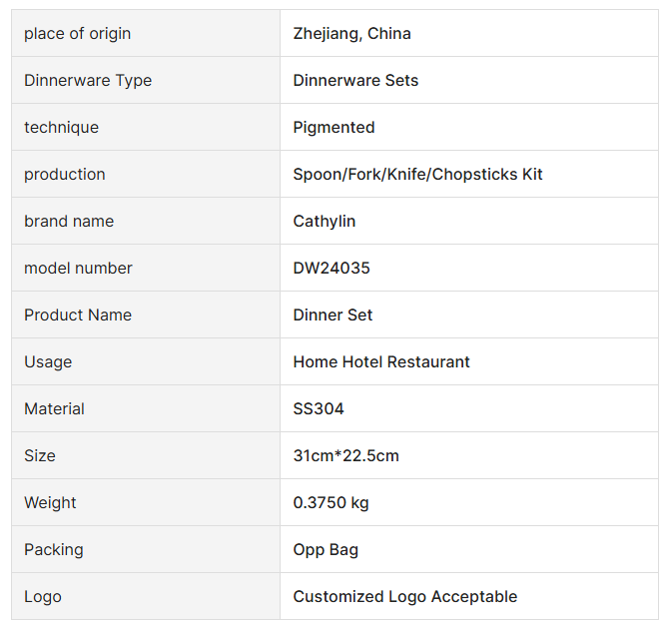Click the model number 'DW24035'

332,269
